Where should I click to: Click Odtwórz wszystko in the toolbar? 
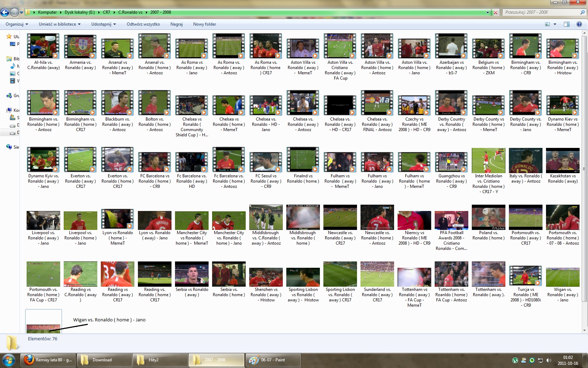143,24
